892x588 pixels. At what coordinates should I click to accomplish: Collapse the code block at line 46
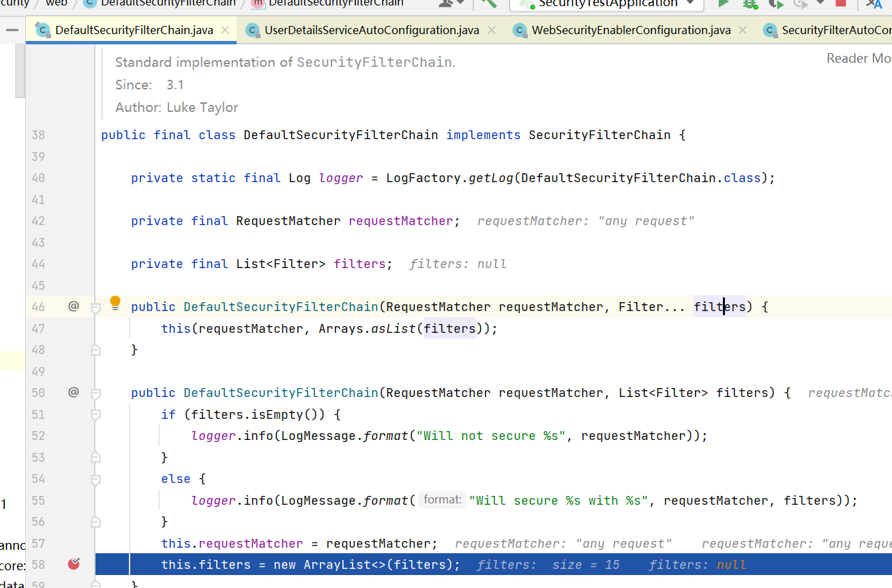pyautogui.click(x=95, y=308)
